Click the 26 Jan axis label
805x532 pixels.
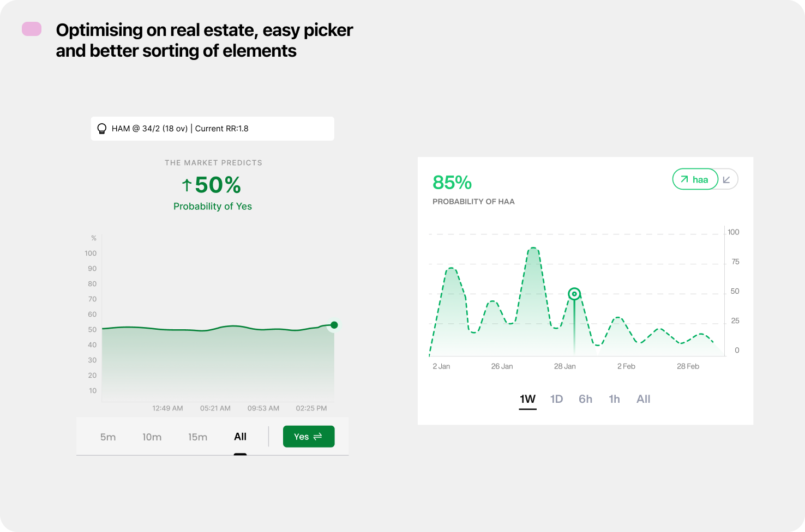[502, 366]
